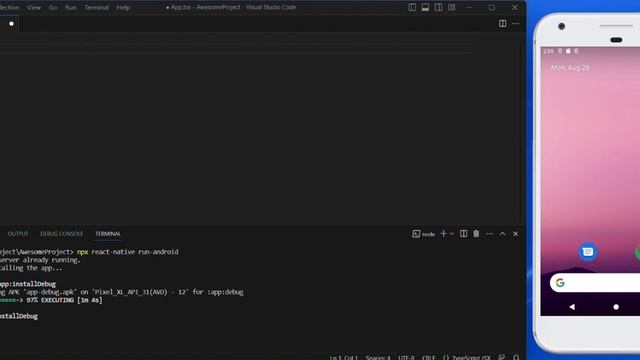Tap the Google G logo on emulator
This screenshot has height=360, width=640.
(560, 282)
